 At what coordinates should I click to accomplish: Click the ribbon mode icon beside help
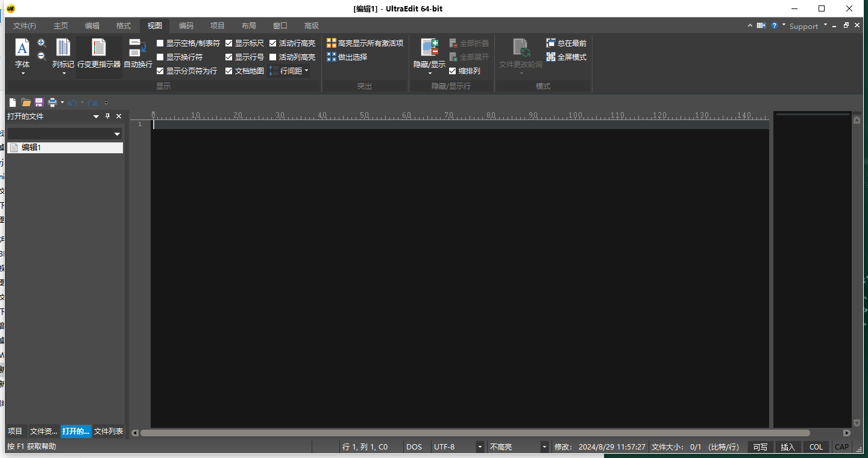[x=761, y=25]
